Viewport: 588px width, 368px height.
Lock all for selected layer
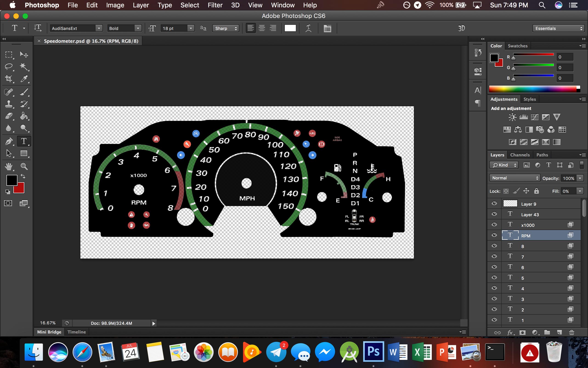[537, 191]
